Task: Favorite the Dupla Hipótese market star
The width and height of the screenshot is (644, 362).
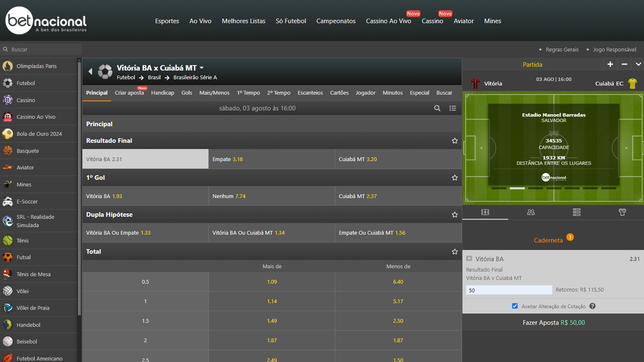Action: tap(454, 215)
